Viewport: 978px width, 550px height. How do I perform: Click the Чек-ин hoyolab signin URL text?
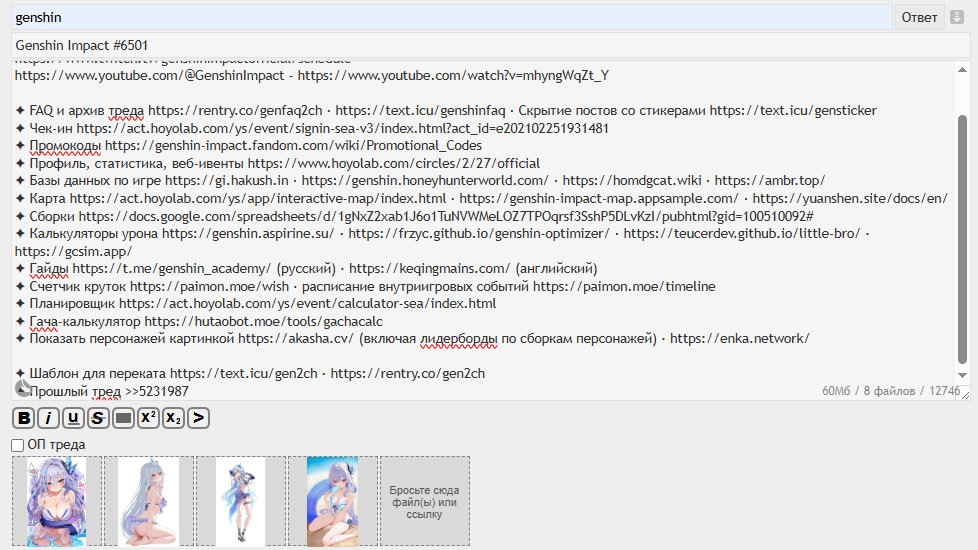[x=342, y=128]
